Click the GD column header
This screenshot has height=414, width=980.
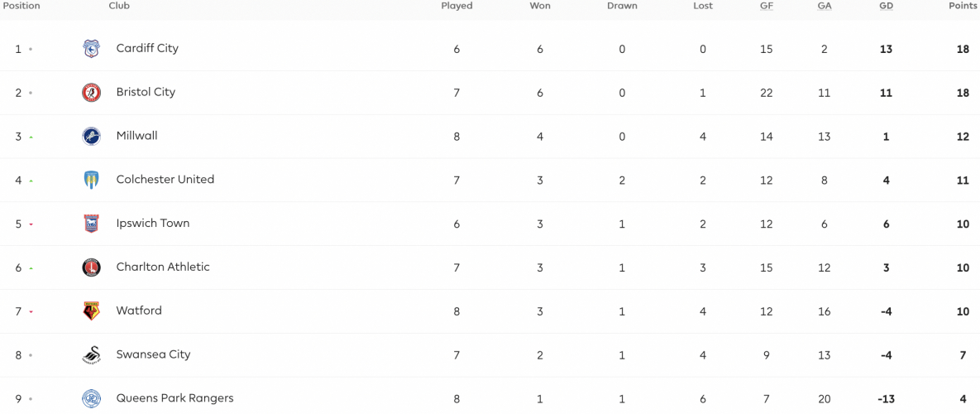pyautogui.click(x=887, y=7)
